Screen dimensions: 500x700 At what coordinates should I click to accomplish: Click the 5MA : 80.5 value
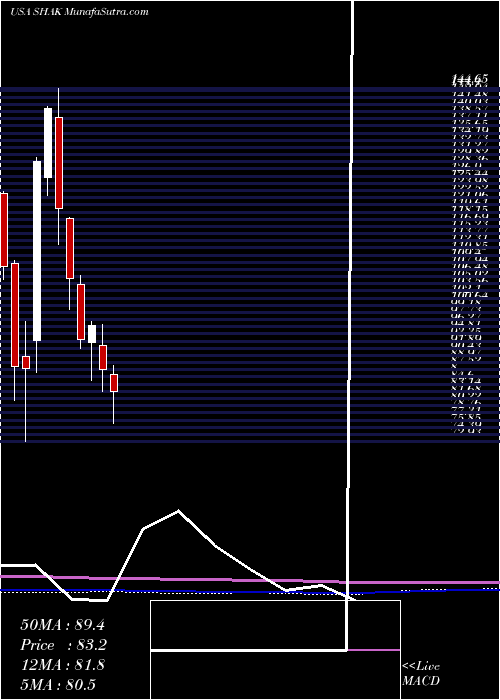pyautogui.click(x=58, y=685)
